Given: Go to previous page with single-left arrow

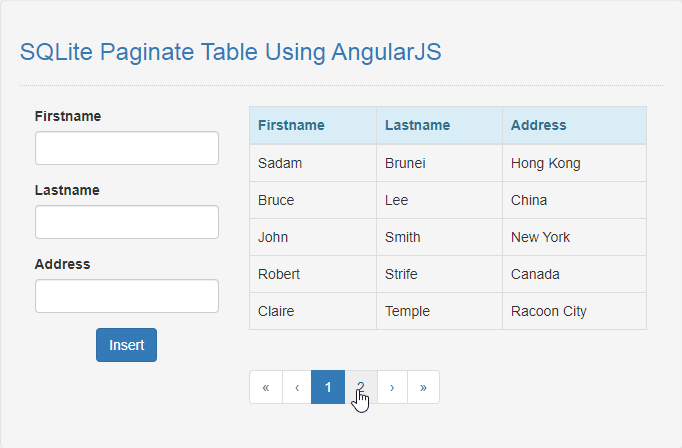Looking at the screenshot, I should (x=297, y=387).
